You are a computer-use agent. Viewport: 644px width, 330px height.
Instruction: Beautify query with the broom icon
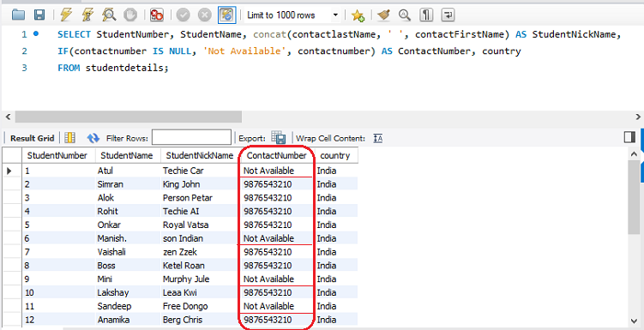point(384,15)
